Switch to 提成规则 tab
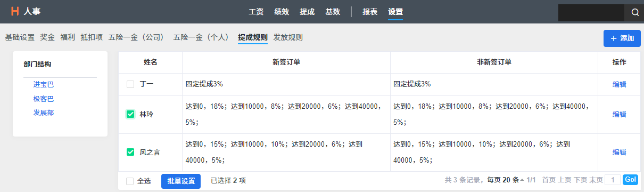 pos(253,37)
